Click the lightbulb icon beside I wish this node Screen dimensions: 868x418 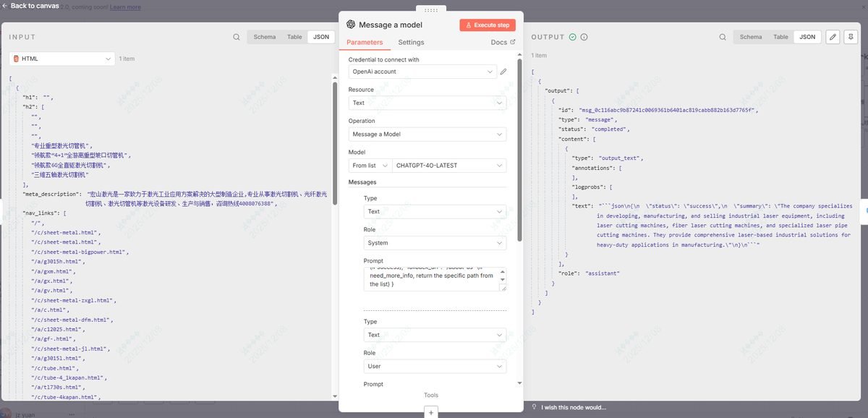[x=534, y=406]
